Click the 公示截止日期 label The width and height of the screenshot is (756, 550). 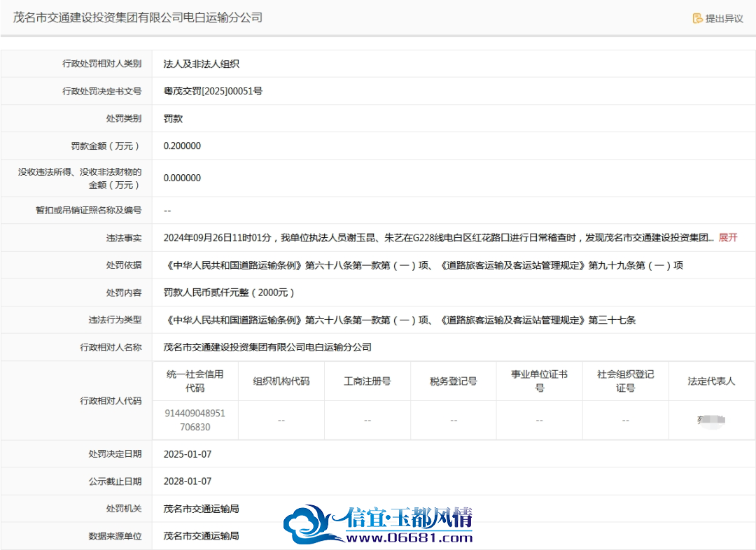point(115,481)
